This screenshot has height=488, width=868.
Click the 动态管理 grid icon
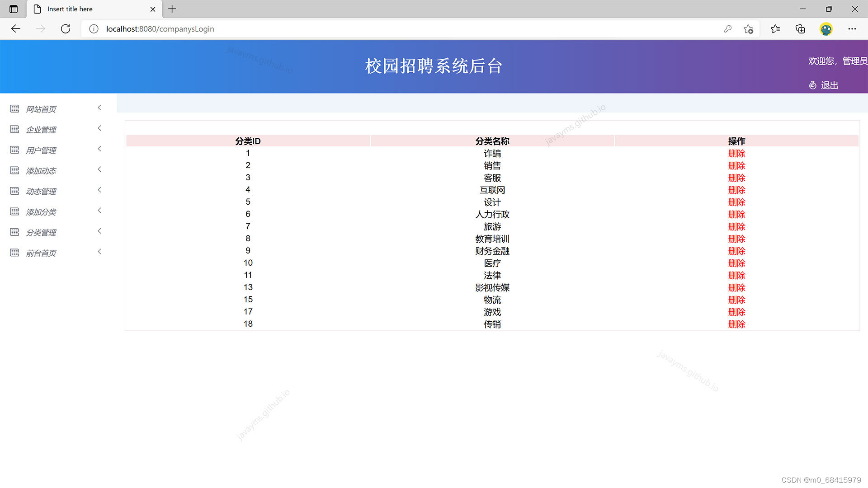14,191
